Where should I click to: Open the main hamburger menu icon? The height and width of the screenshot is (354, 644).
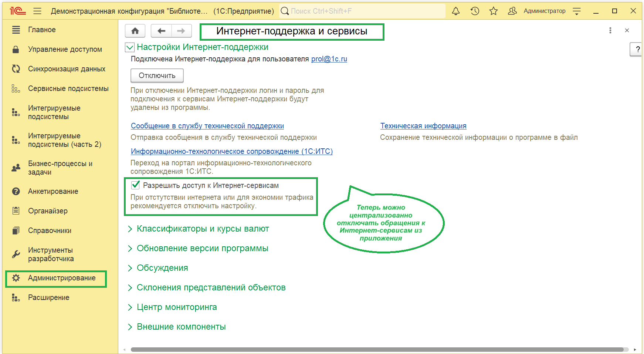[37, 11]
